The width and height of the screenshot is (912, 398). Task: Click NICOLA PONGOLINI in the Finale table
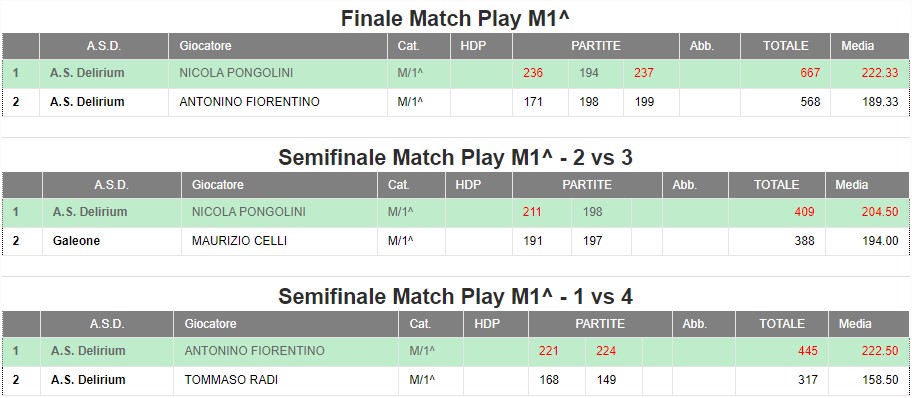236,73
